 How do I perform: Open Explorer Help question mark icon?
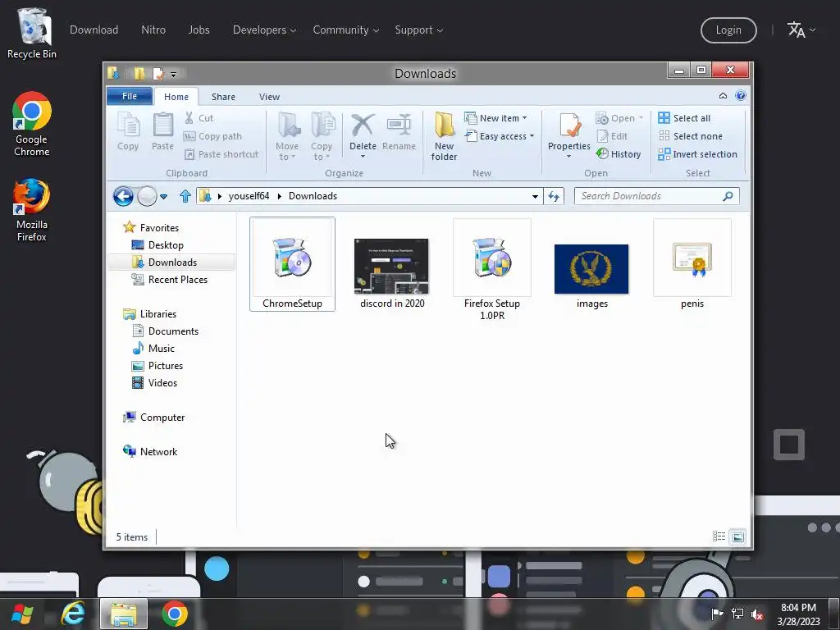[x=741, y=95]
